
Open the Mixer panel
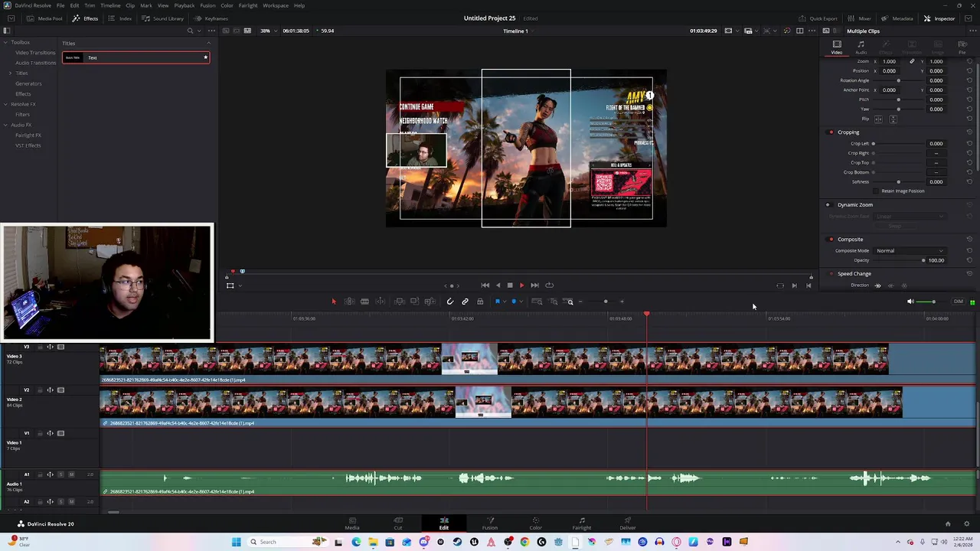[x=860, y=18]
